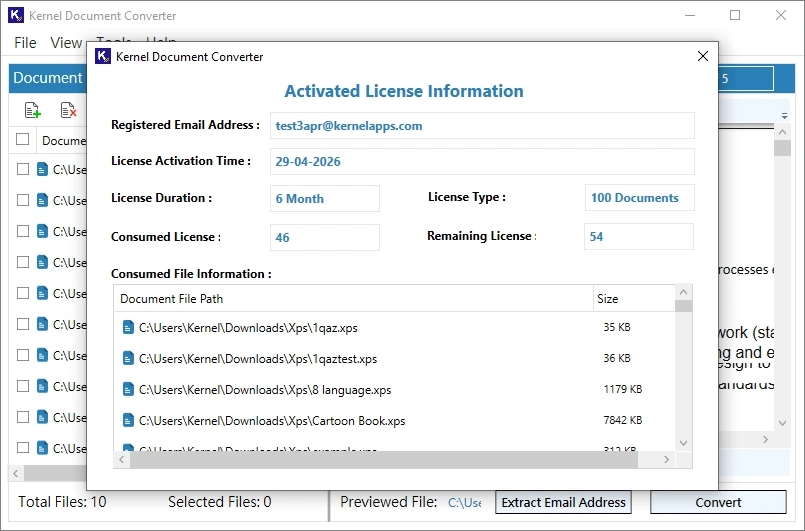The height and width of the screenshot is (531, 805).
Task: Click file icon beside 8 language.xps
Action: (x=128, y=389)
